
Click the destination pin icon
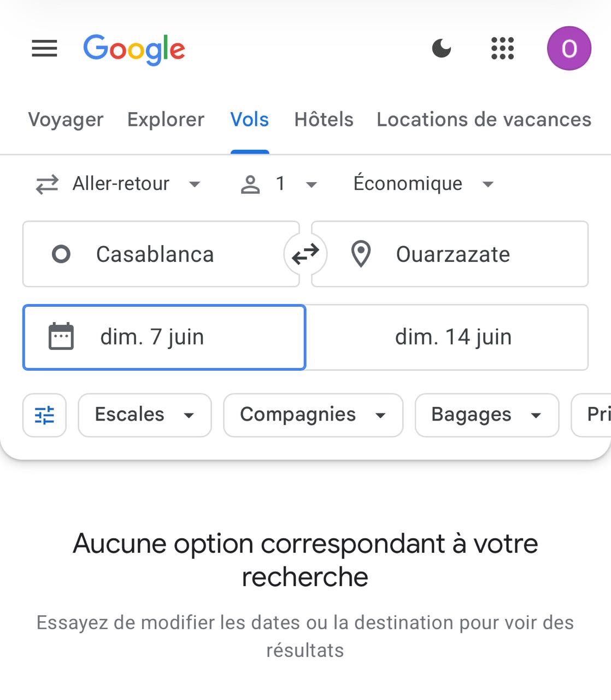(361, 254)
